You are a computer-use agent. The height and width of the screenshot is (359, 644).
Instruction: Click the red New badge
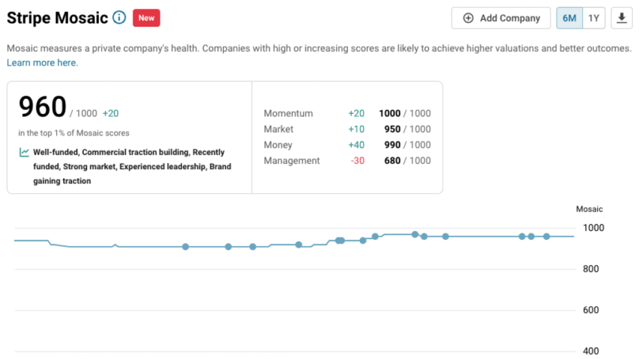pyautogui.click(x=146, y=18)
